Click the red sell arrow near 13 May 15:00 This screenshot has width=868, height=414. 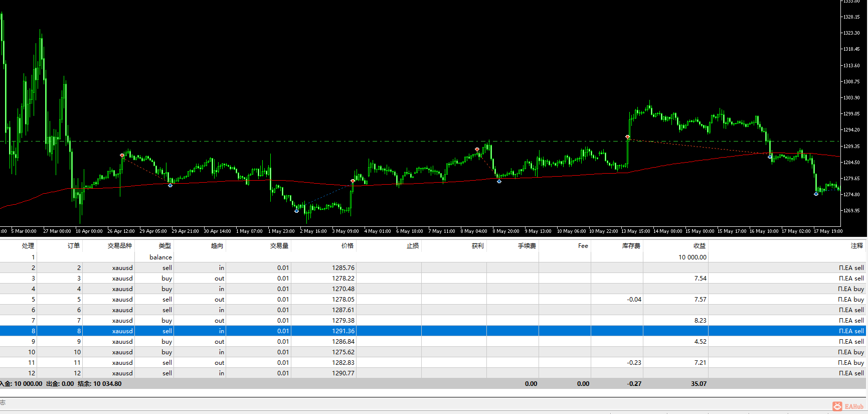(627, 137)
